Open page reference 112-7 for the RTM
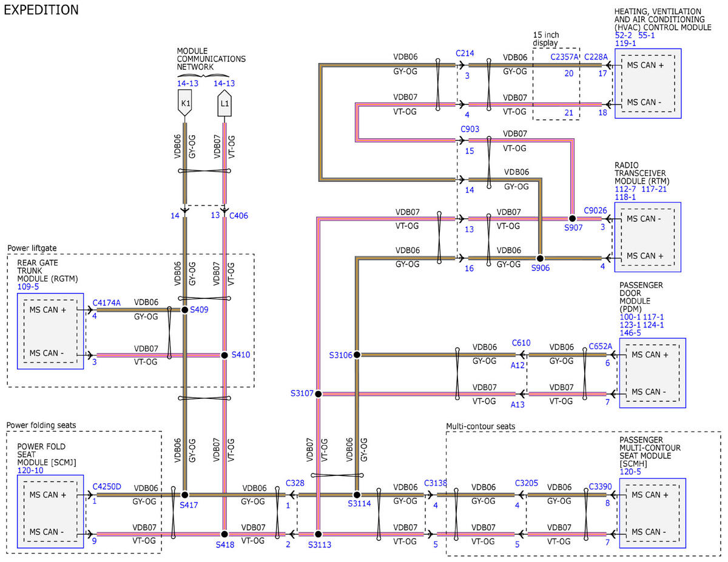The width and height of the screenshot is (728, 562). pyautogui.click(x=625, y=189)
